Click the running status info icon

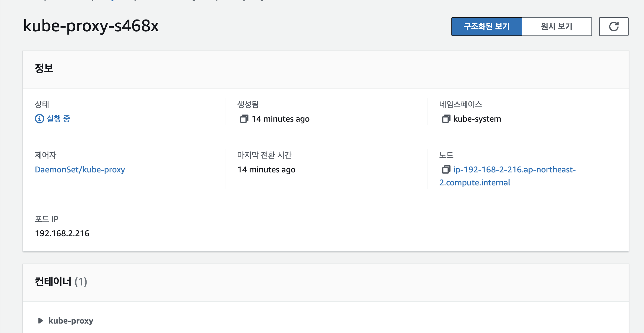(x=39, y=119)
